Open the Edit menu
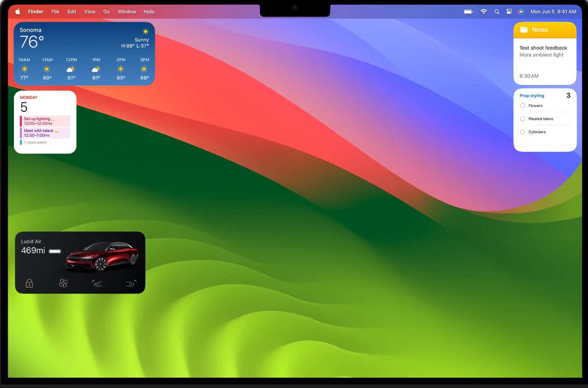Viewport: 588px width, 388px height. tap(71, 11)
